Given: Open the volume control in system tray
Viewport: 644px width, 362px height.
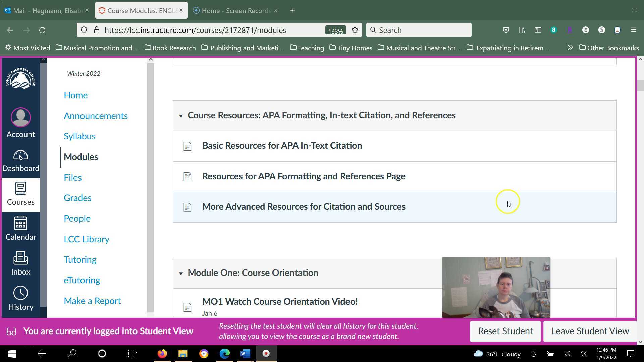Looking at the screenshot, I should 583,353.
